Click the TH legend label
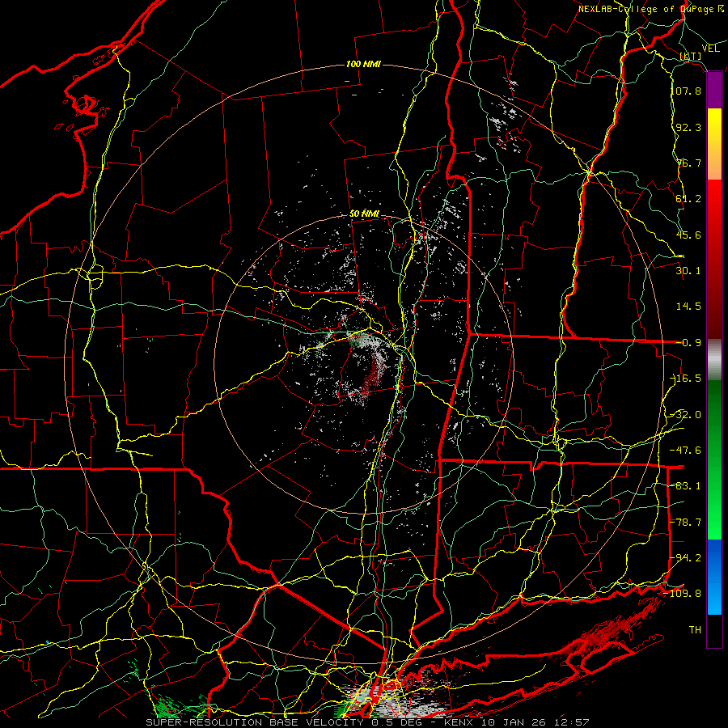The height and width of the screenshot is (728, 728). [x=695, y=629]
